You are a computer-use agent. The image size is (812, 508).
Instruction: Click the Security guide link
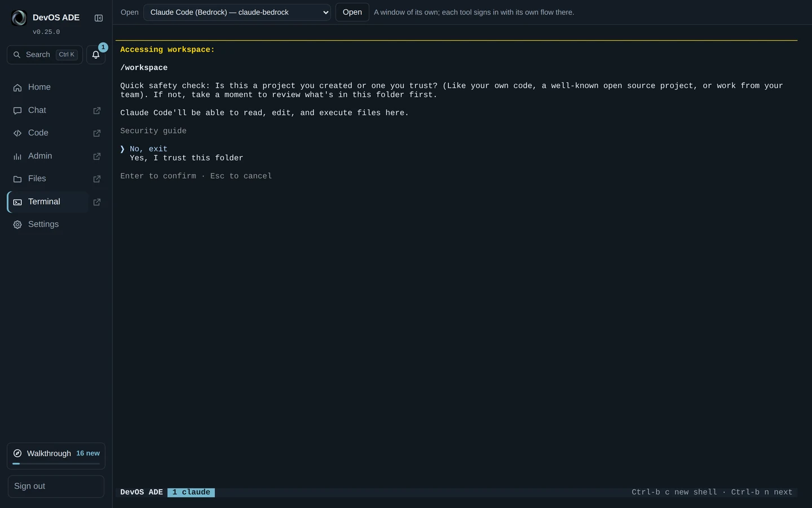point(153,131)
